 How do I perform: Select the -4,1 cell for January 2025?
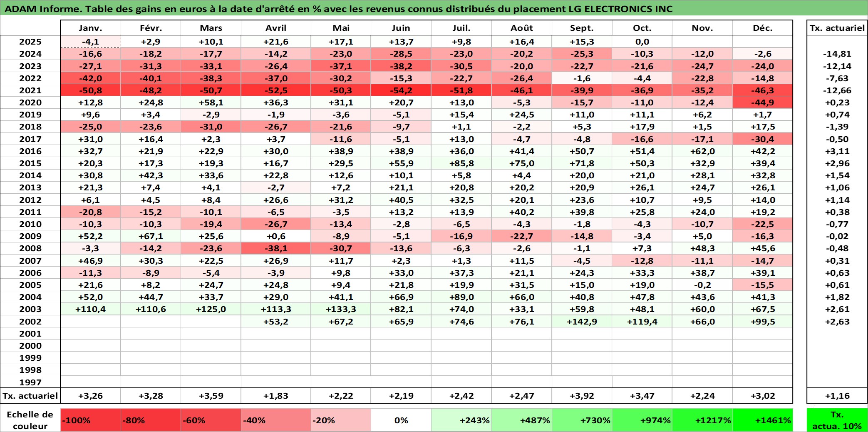pyautogui.click(x=91, y=42)
